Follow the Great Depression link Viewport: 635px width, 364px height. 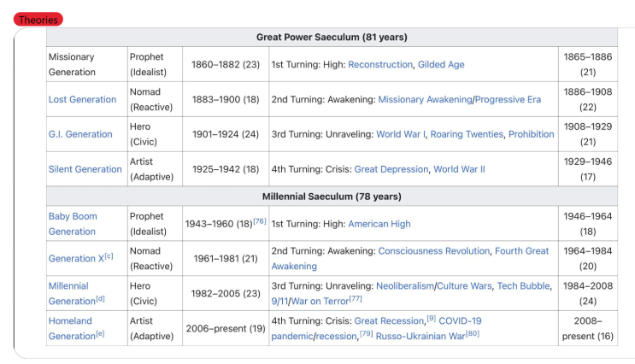(x=391, y=169)
